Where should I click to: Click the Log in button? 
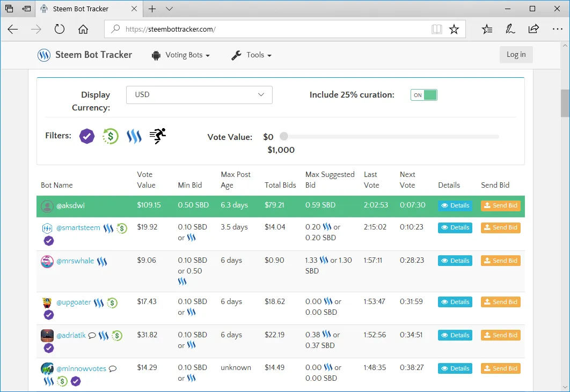[x=516, y=55]
